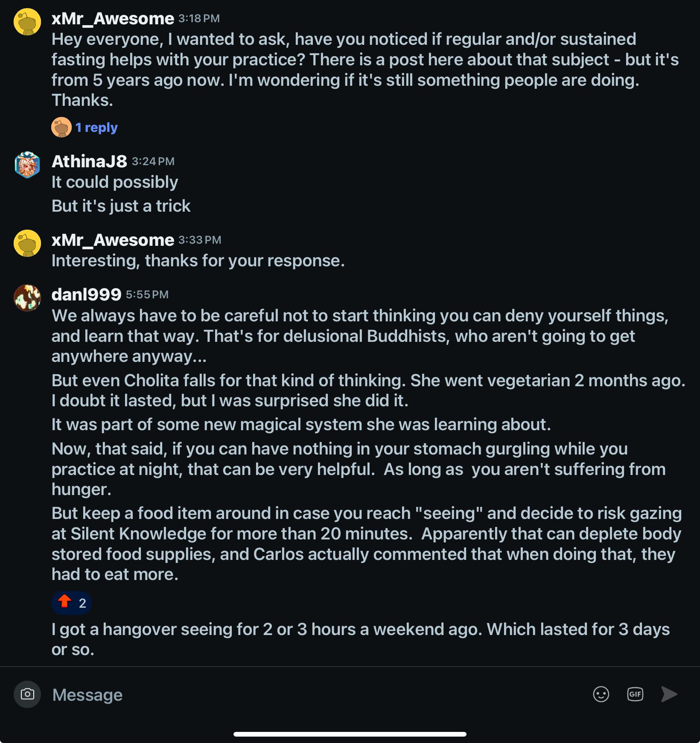Select the "But it's just a trick" message
Viewport: 700px width, 743px height.
(121, 206)
